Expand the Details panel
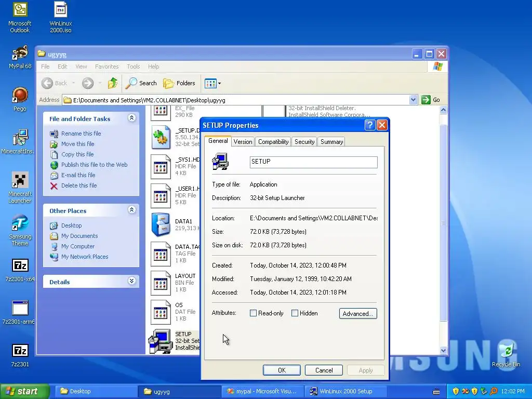Image resolution: width=532 pixels, height=399 pixels. coord(131,281)
